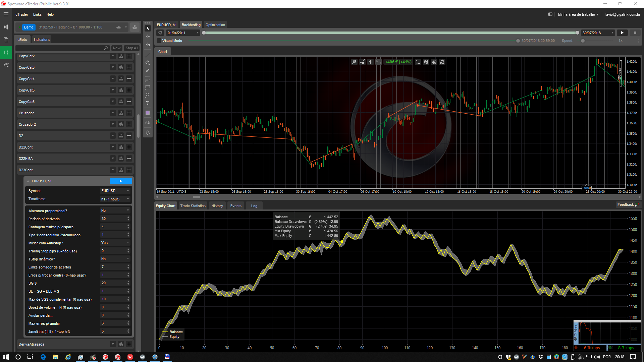Click the New cBot button

point(117,48)
